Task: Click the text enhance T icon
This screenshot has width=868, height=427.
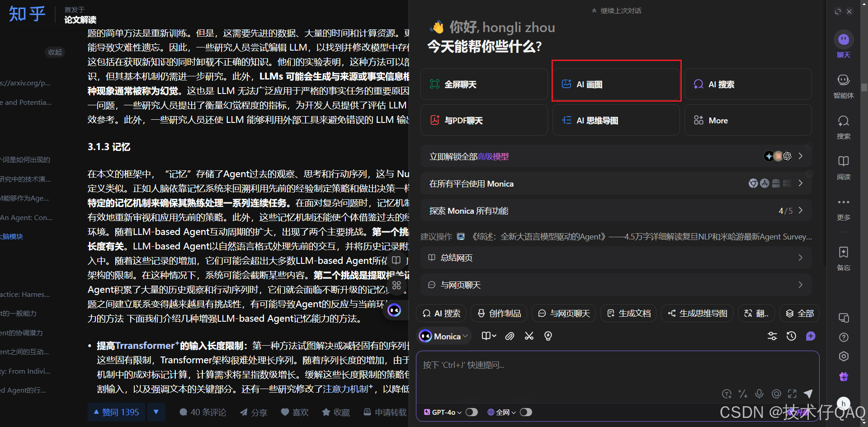Action: click(x=726, y=394)
